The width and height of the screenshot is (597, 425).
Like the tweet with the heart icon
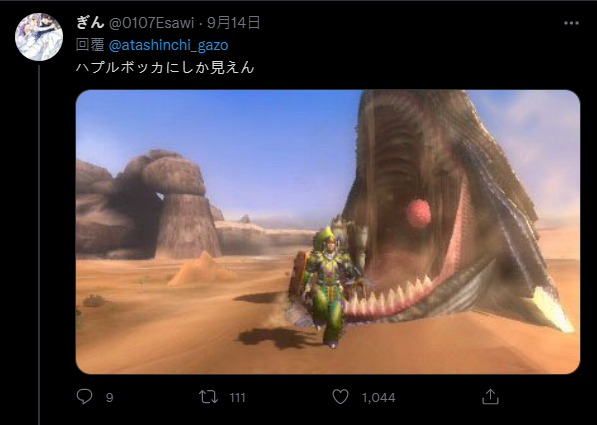[340, 397]
